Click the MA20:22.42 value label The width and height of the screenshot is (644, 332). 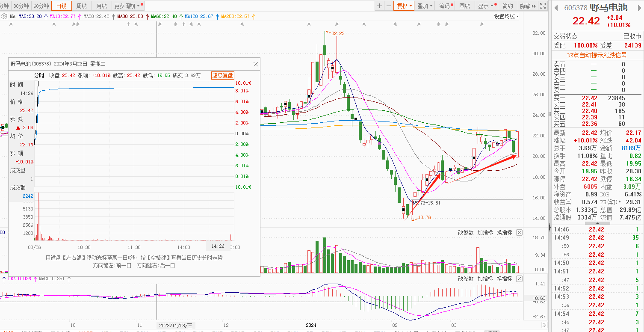[x=96, y=16]
